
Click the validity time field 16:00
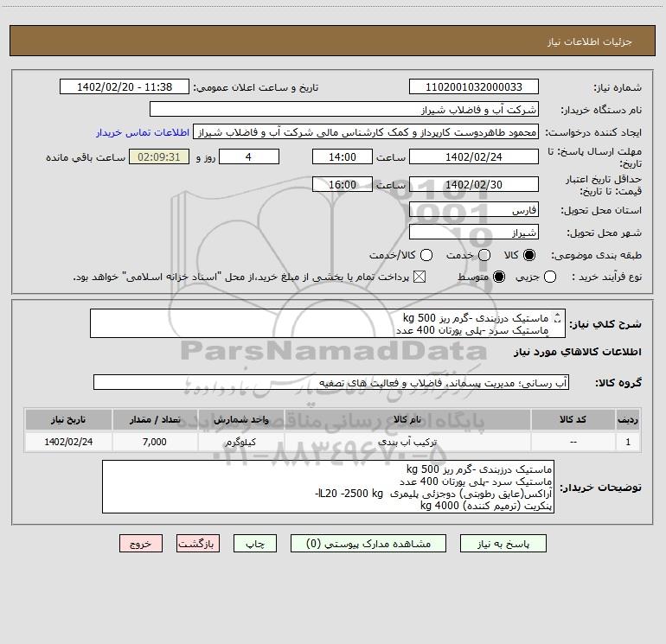(343, 184)
